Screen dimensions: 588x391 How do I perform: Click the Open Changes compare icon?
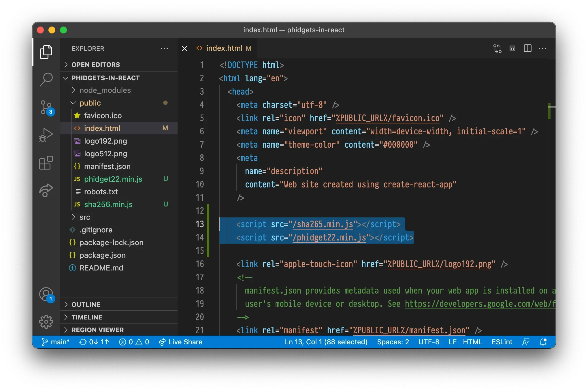tap(497, 48)
